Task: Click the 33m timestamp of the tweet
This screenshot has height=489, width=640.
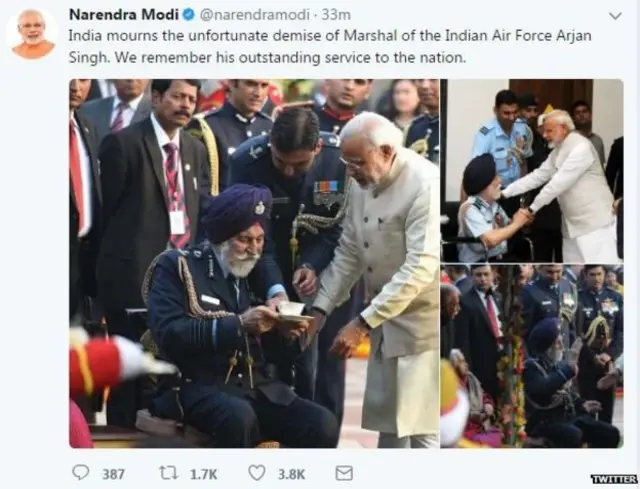Action: pos(336,15)
